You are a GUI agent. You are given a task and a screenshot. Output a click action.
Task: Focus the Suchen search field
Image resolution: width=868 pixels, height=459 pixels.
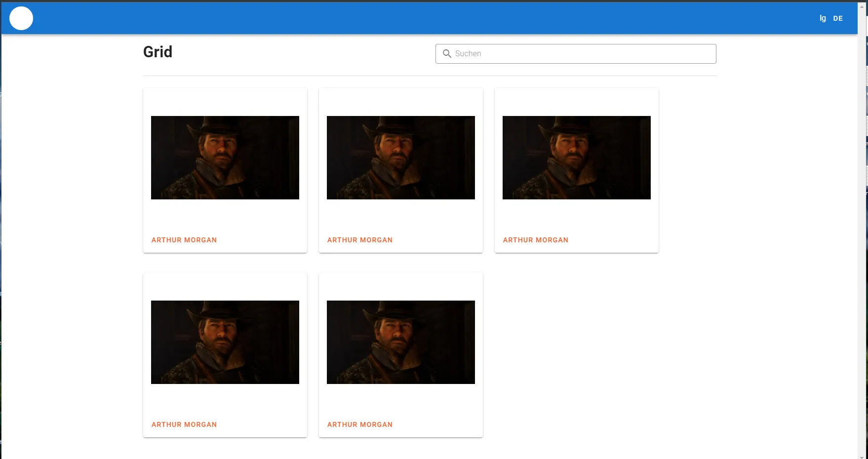point(576,54)
